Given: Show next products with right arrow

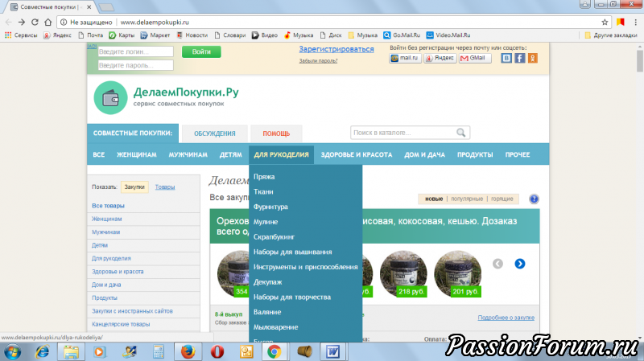Looking at the screenshot, I should point(519,264).
